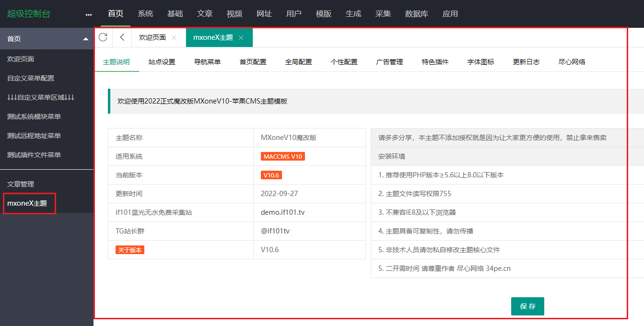Click the 超级控制台 logo text
Image resolution: width=644 pixels, height=326 pixels.
(x=29, y=14)
